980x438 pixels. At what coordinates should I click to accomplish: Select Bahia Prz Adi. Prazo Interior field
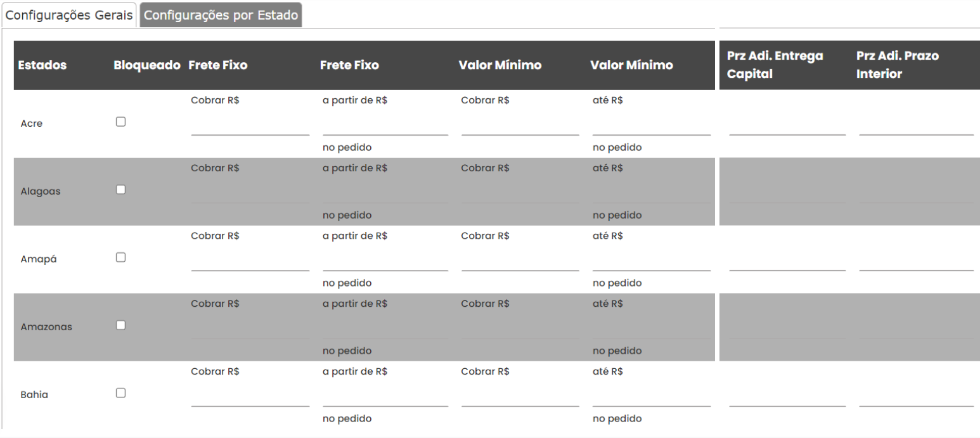pyautogui.click(x=917, y=397)
